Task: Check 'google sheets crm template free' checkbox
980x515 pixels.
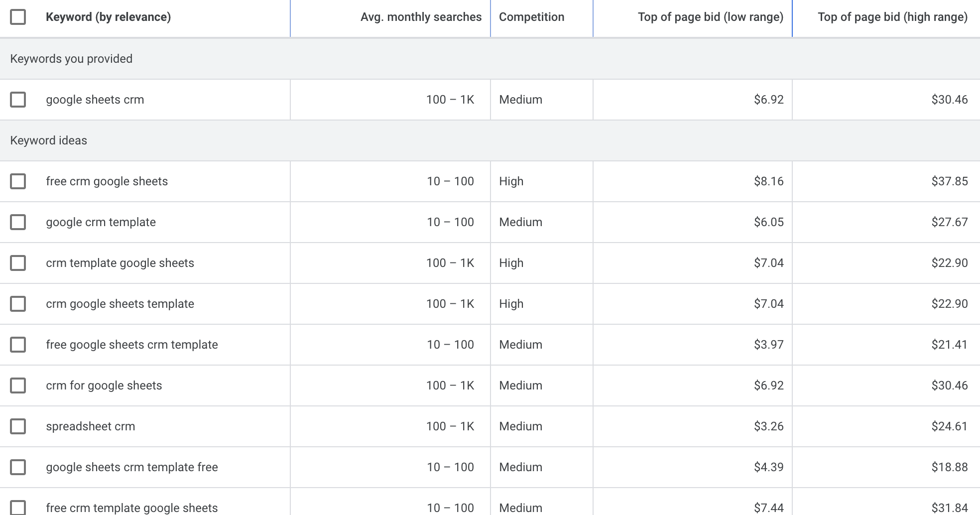Action: pyautogui.click(x=18, y=467)
